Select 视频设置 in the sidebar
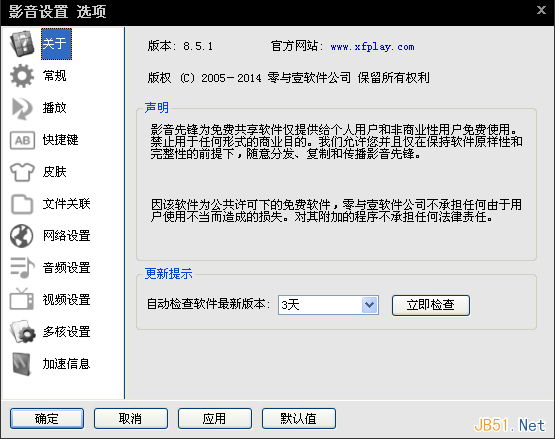This screenshot has width=555, height=439. pos(67,300)
